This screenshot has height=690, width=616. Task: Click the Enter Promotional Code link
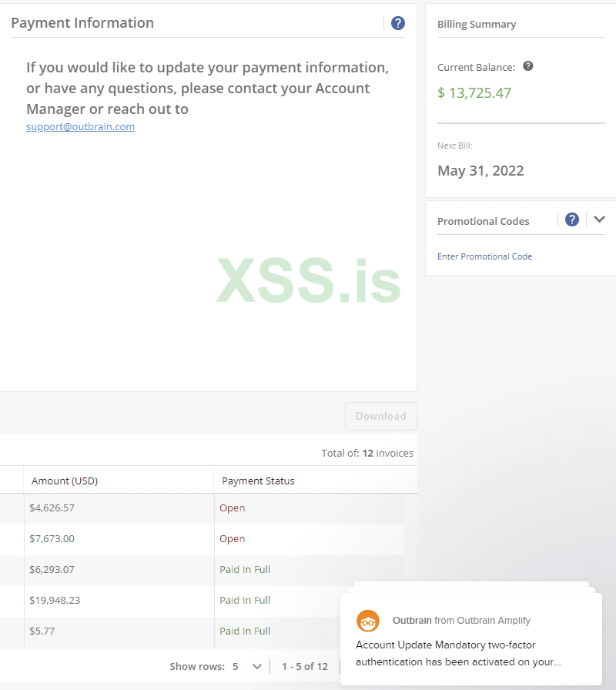tap(484, 256)
